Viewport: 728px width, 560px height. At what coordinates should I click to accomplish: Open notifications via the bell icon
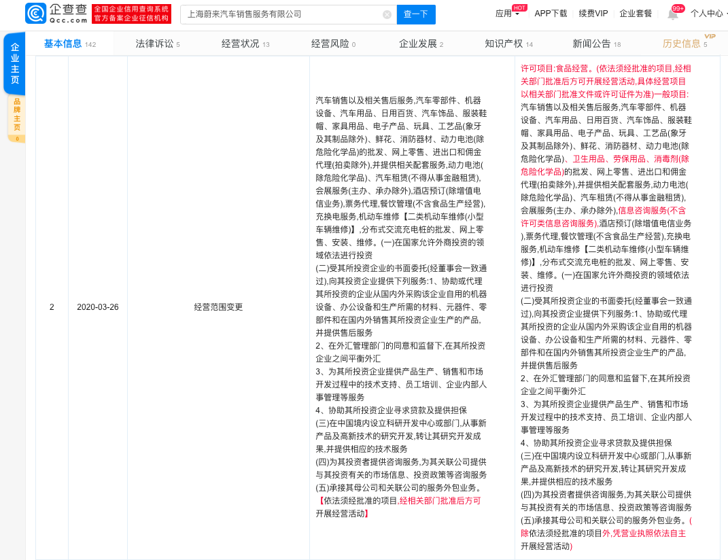click(x=674, y=15)
